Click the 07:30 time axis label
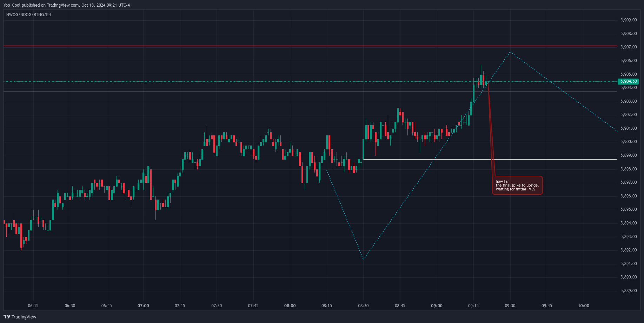 217,306
